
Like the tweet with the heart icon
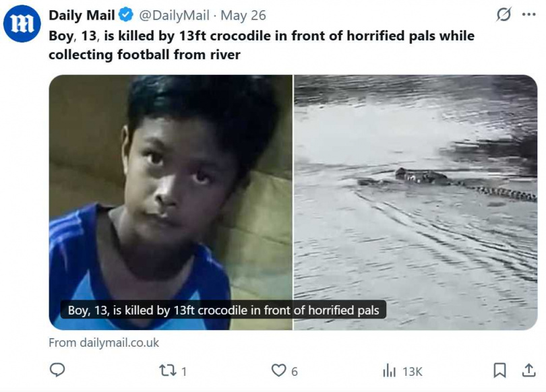[278, 370]
